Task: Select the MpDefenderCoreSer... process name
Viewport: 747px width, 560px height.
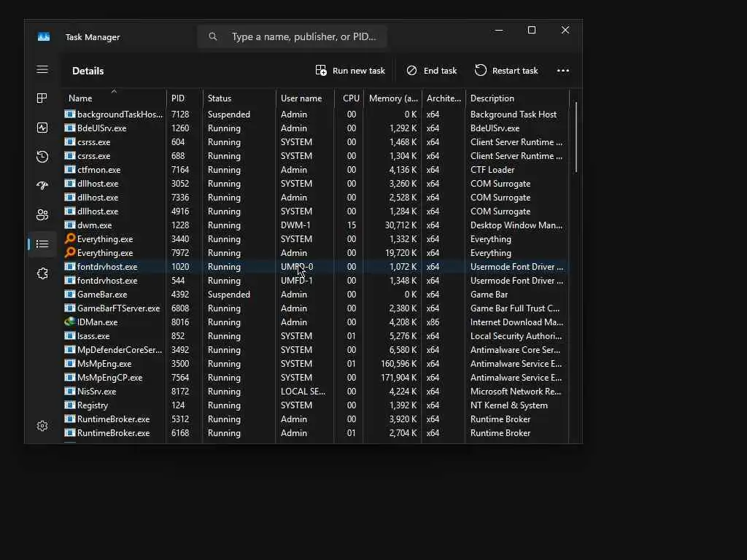Action: (120, 349)
